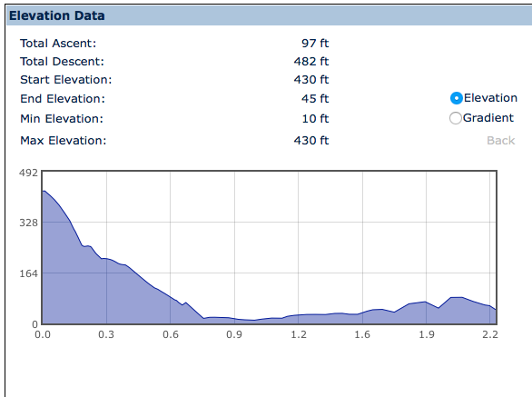Click the Start Elevation value 430 ft

coord(311,79)
